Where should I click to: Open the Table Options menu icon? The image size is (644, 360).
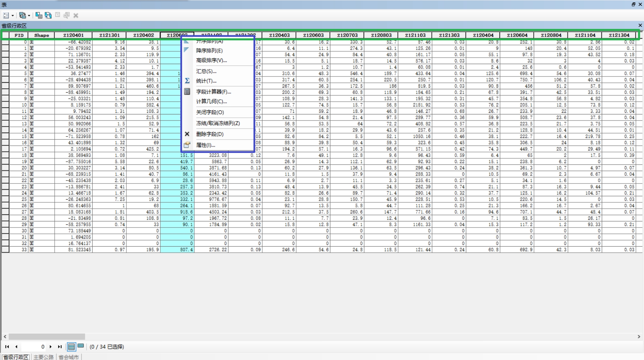point(6,15)
